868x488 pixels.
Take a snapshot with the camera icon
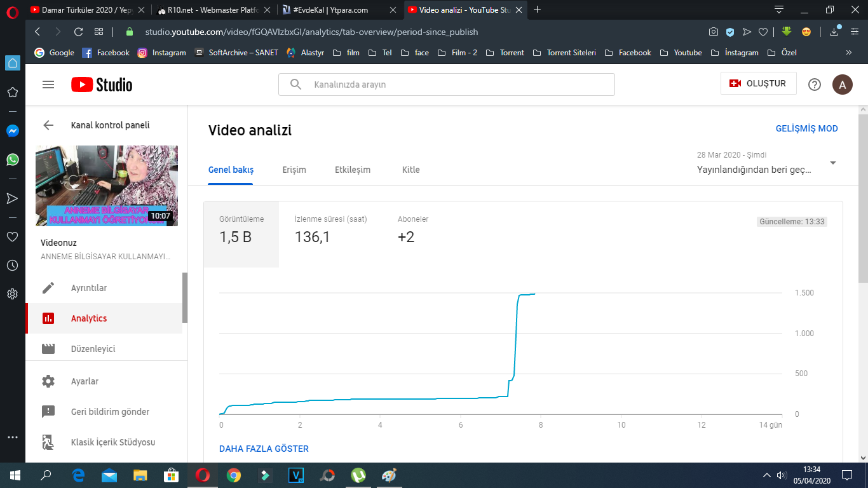click(714, 32)
